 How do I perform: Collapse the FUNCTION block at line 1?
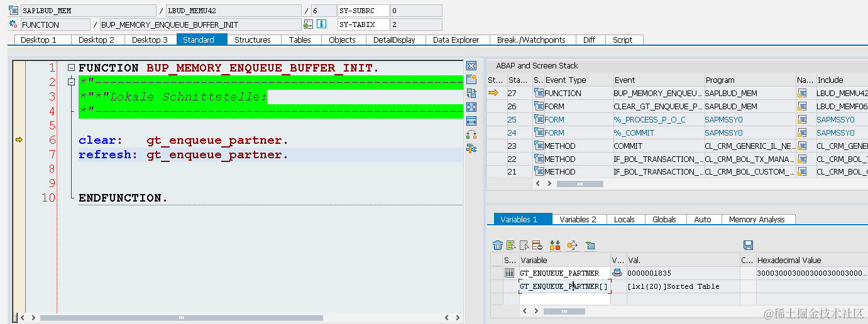(71, 68)
